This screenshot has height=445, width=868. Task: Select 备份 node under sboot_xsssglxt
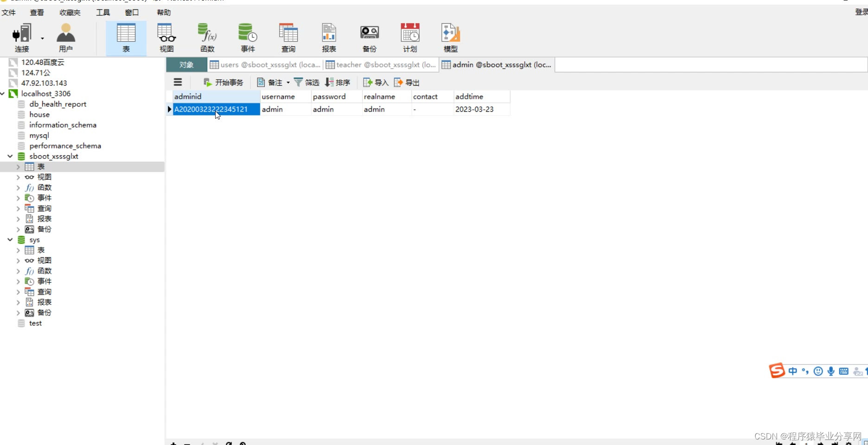pyautogui.click(x=44, y=229)
